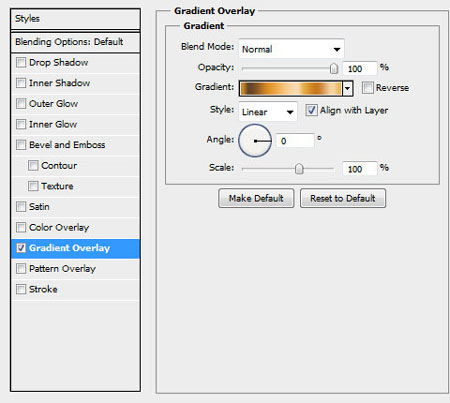Enable the Bevel and Emboss checkbox

pyautogui.click(x=21, y=145)
